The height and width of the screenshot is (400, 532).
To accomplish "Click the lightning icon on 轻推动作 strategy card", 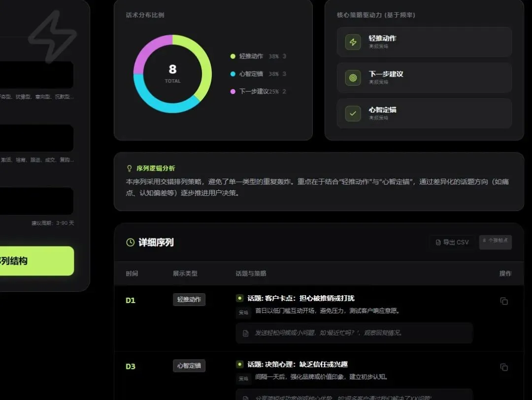I will coord(353,42).
